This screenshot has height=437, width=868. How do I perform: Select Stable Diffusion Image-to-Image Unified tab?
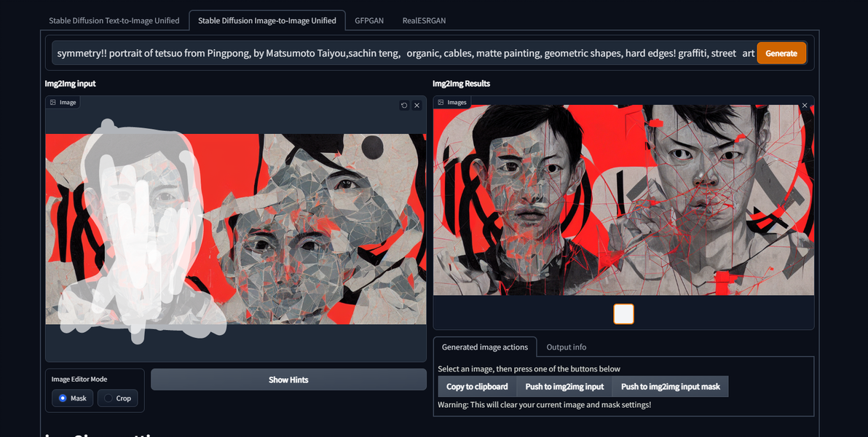tap(267, 20)
